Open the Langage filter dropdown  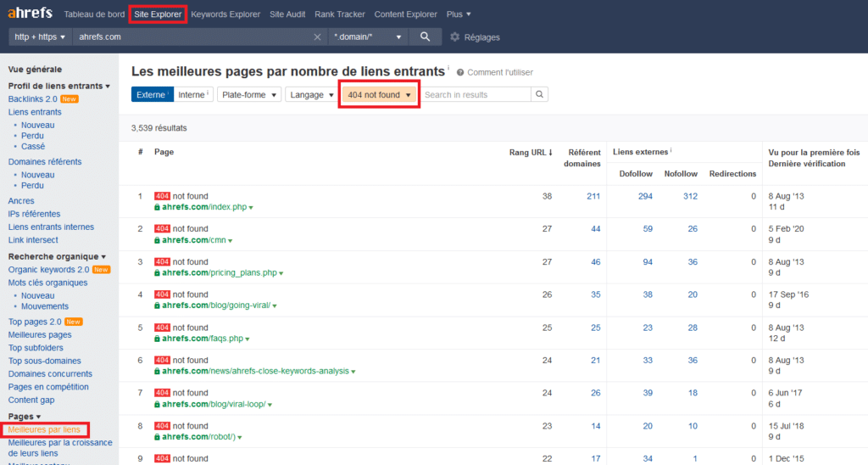tap(311, 94)
